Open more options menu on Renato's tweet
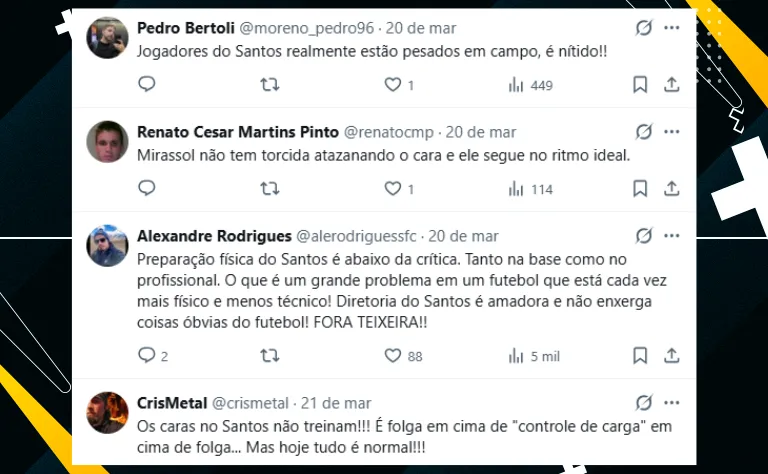 [x=672, y=131]
